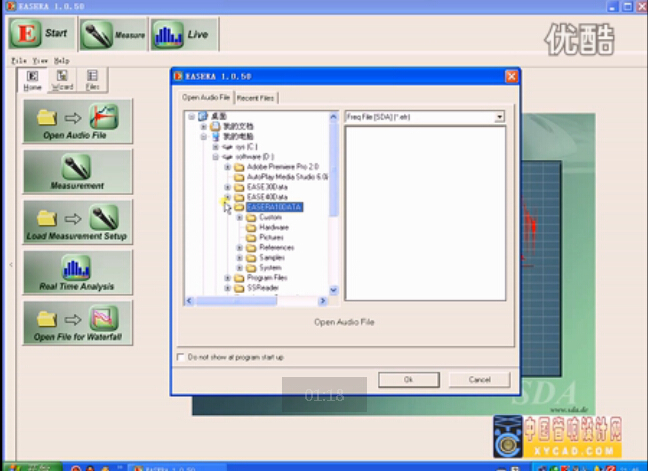
Task: Open the View menu
Action: [40, 61]
